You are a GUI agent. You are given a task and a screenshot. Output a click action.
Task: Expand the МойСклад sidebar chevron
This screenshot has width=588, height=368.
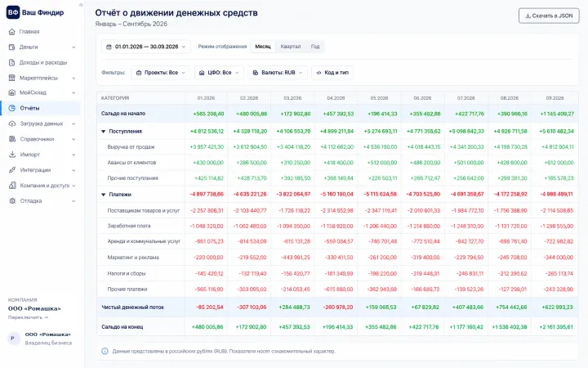pos(73,92)
